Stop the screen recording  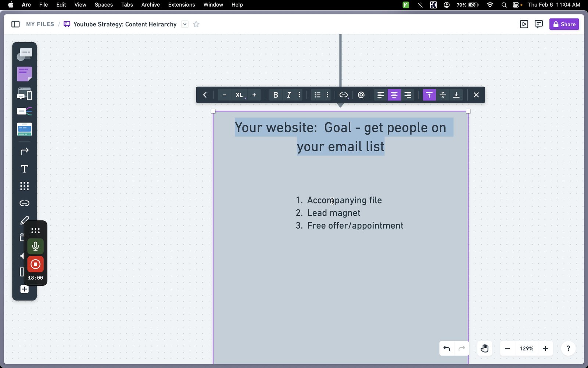[x=35, y=264]
